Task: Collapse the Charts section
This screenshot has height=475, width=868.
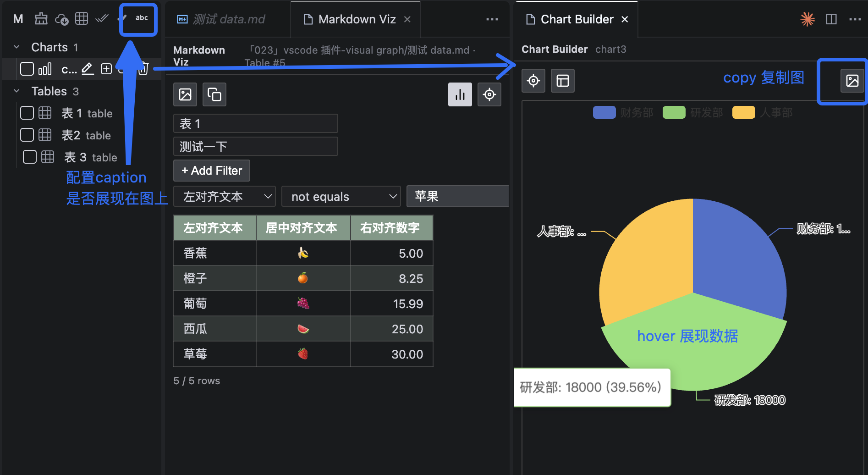Action: [16, 47]
